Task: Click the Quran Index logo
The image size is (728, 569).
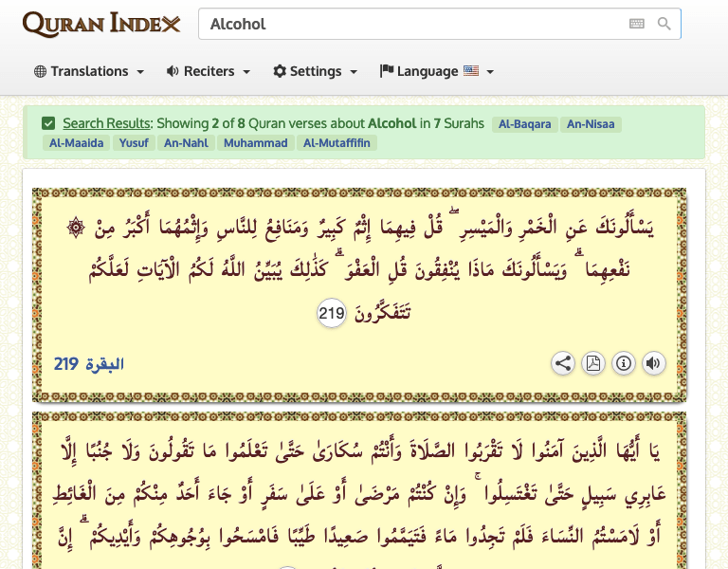Action: point(100,24)
